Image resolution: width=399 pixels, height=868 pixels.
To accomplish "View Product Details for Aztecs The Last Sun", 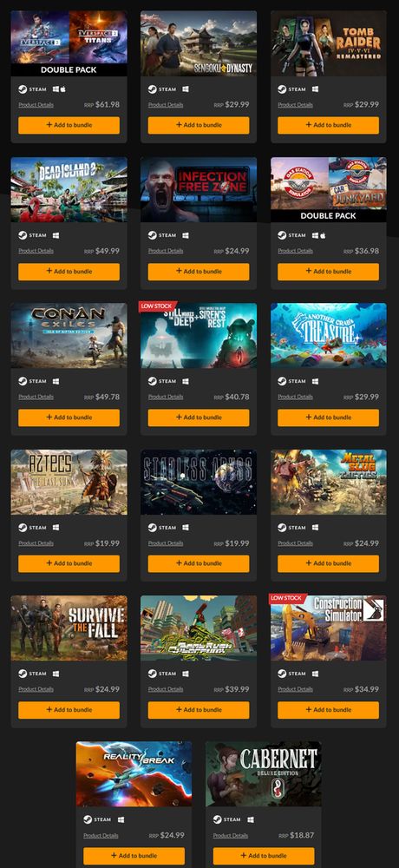I will click(36, 543).
